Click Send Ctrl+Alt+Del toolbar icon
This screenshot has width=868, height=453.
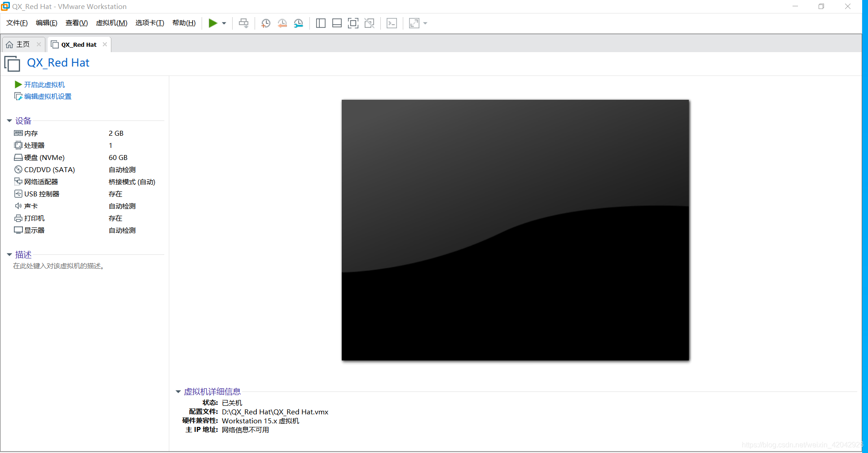243,23
